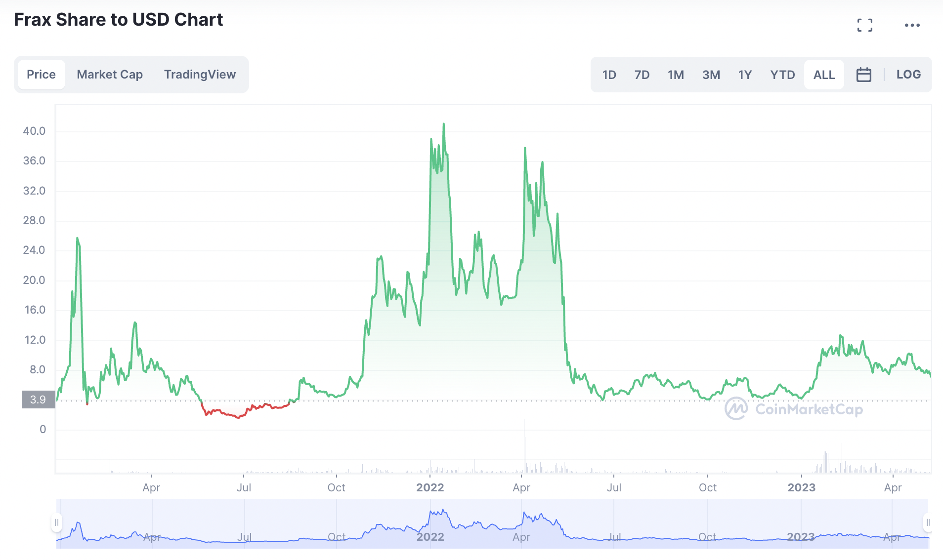
Task: Switch to the Market Cap tab
Action: coord(110,75)
